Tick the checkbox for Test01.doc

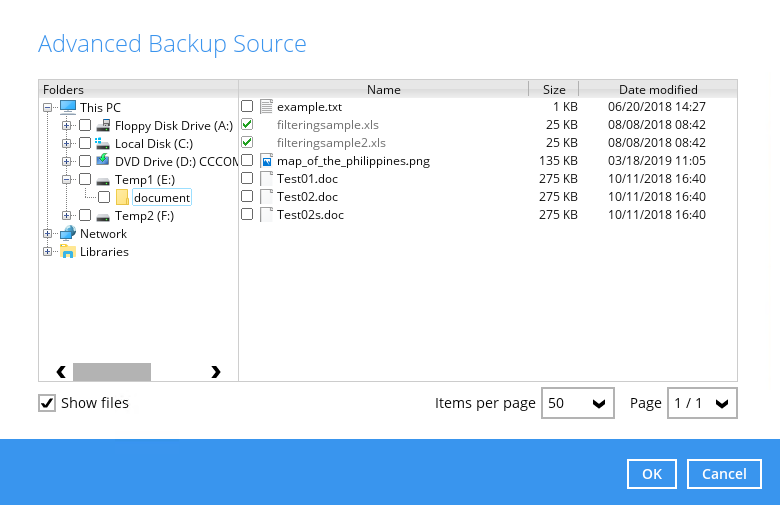[247, 179]
